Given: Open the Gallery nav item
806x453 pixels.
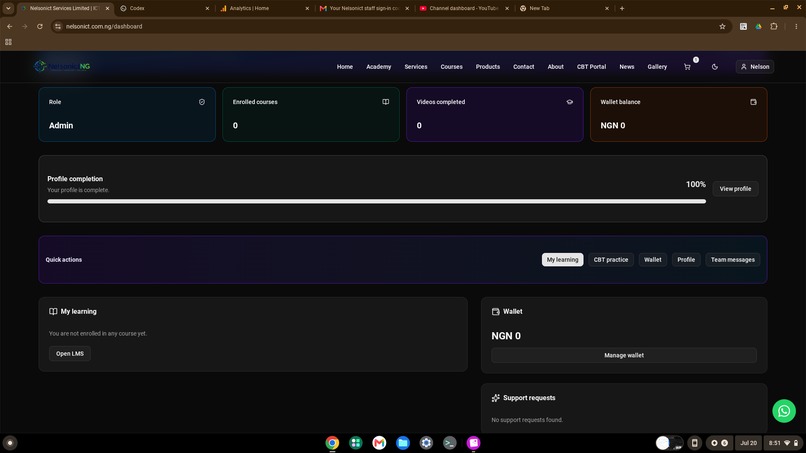Looking at the screenshot, I should click(x=657, y=67).
